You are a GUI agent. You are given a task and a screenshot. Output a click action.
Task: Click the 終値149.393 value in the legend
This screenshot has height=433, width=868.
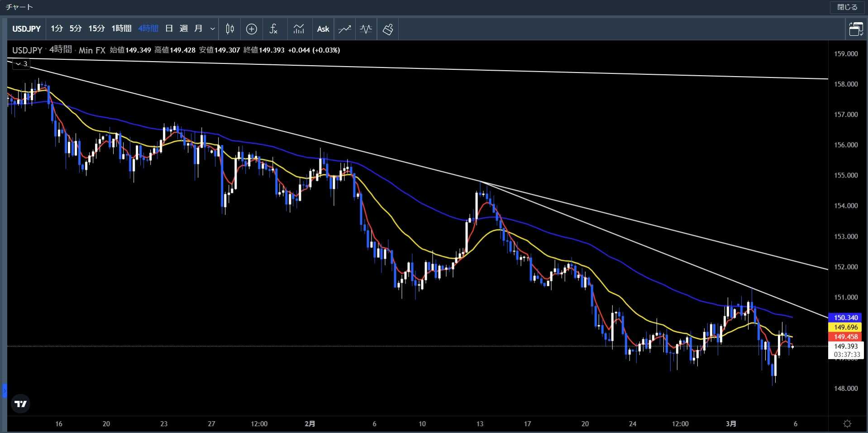pyautogui.click(x=264, y=50)
